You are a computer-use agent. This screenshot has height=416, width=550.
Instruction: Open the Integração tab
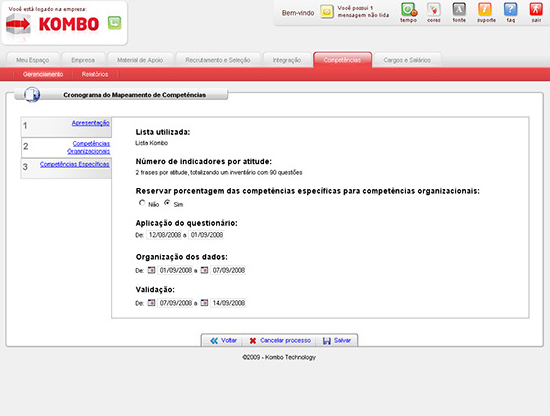[287, 60]
